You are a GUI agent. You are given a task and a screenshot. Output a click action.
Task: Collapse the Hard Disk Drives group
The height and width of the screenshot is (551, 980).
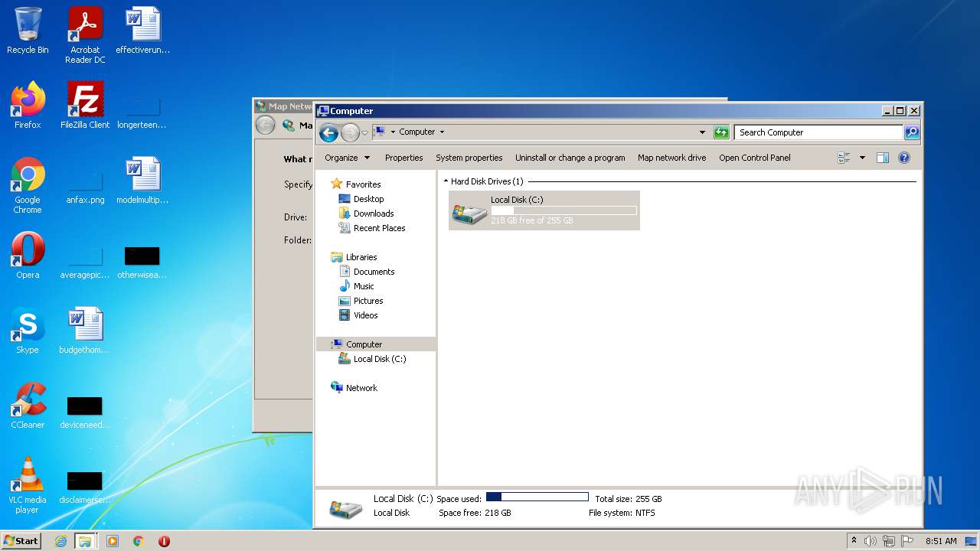(446, 181)
